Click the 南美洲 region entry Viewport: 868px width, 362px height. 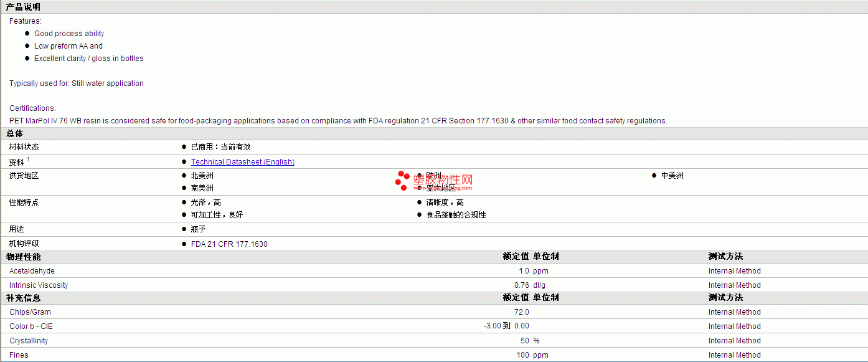tap(202, 188)
